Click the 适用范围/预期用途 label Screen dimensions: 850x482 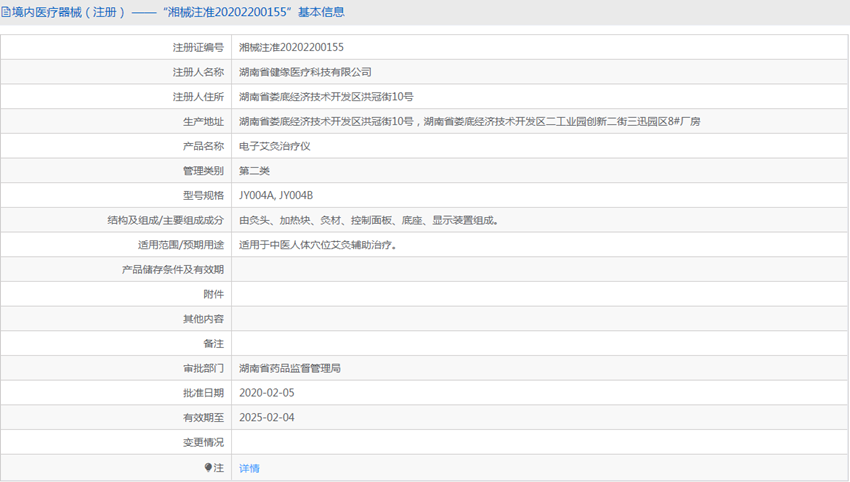tap(181, 245)
